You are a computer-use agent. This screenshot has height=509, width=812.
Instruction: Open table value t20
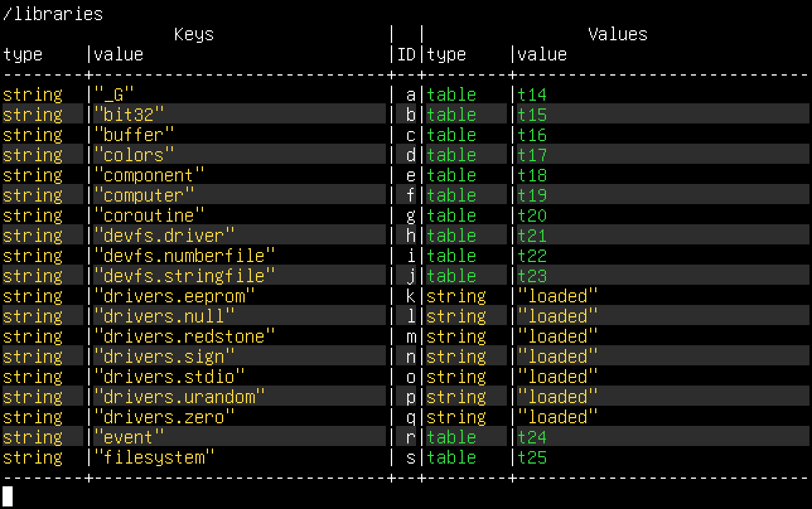(532, 215)
